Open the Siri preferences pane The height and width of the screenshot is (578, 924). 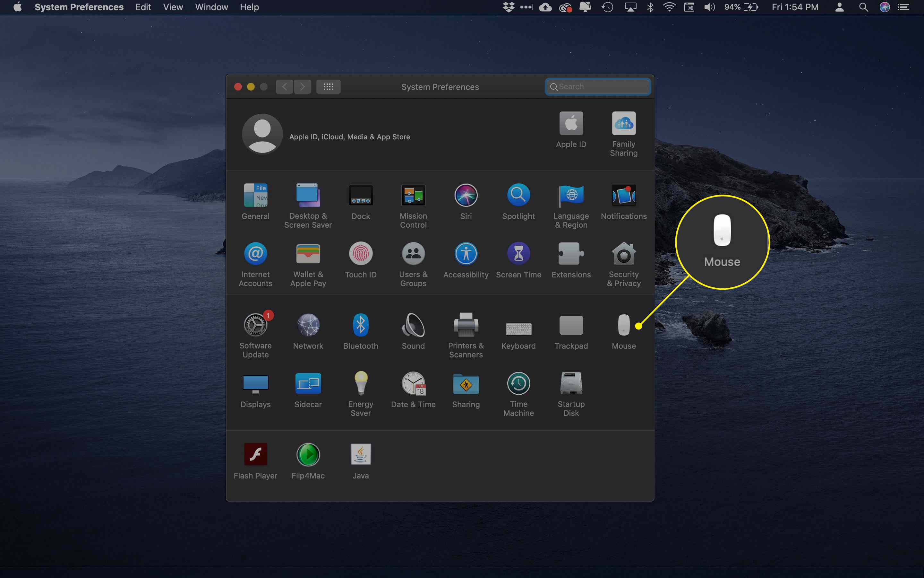[466, 201]
